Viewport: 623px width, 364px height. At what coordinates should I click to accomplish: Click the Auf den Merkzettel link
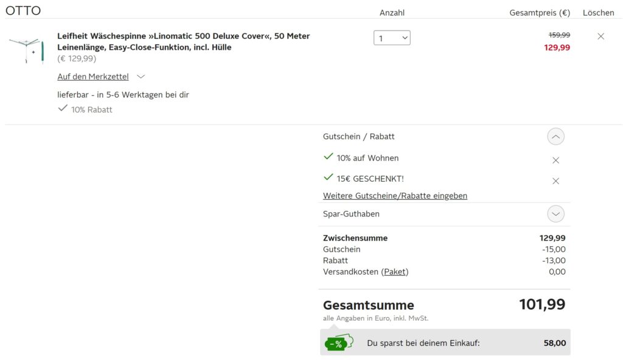[93, 77]
